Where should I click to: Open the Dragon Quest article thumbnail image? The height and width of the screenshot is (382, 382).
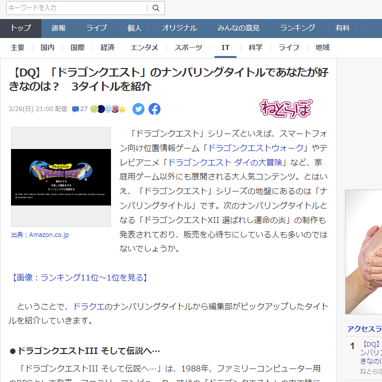tap(61, 177)
